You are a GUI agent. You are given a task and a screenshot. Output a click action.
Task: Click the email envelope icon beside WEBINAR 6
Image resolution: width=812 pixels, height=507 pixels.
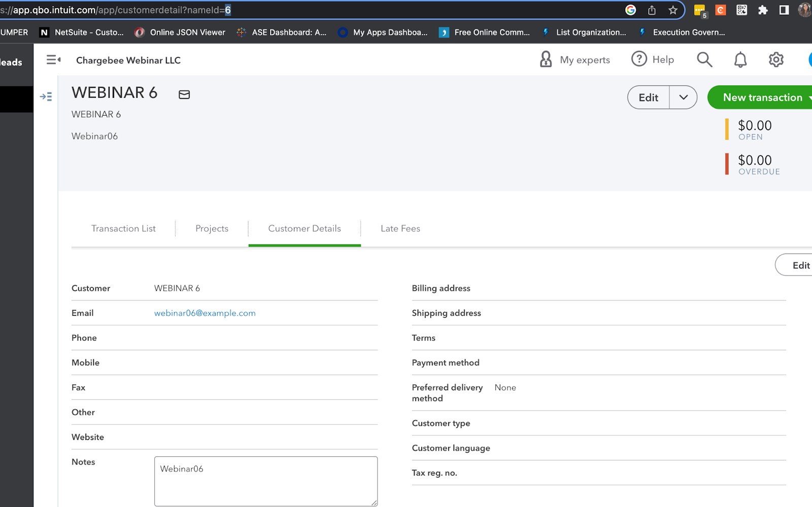184,94
